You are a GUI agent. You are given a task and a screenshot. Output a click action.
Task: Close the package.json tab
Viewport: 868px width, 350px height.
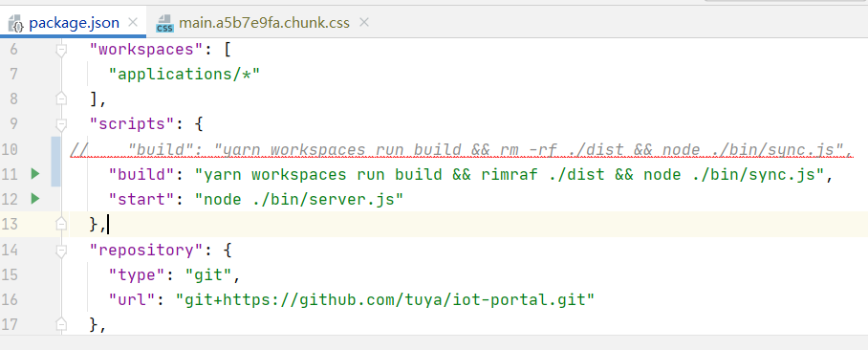click(132, 22)
